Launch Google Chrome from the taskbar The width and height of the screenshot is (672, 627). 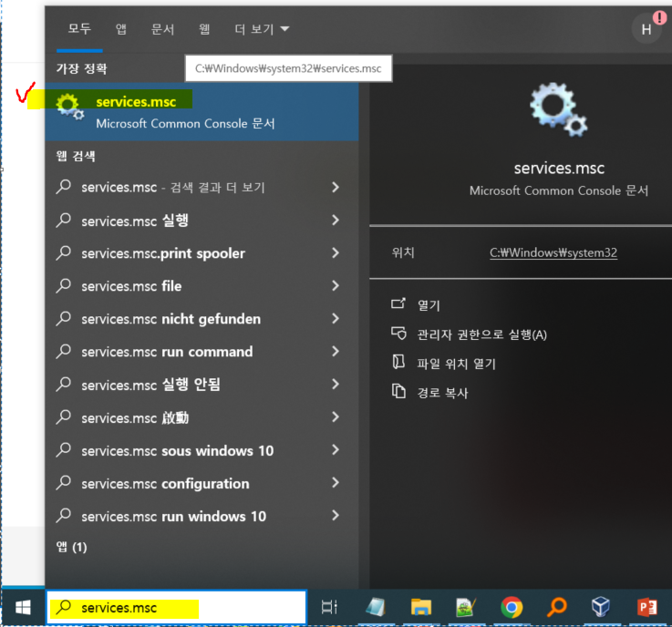512,607
